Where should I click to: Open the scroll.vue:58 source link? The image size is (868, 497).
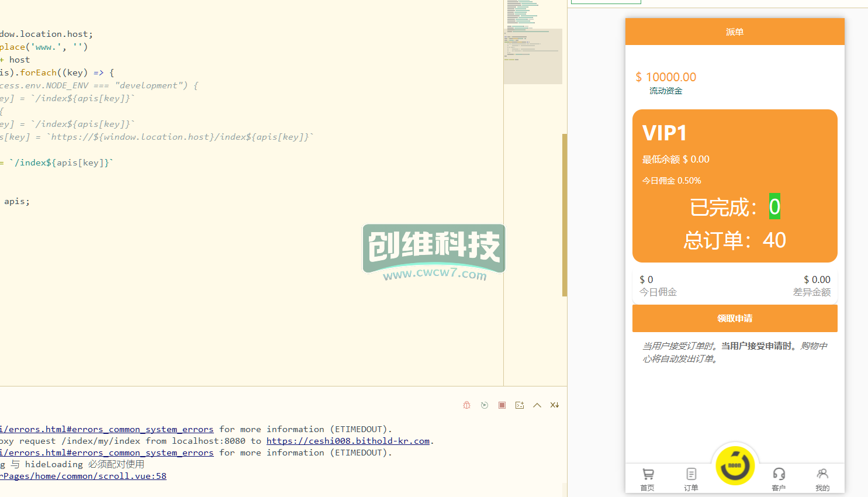click(83, 476)
